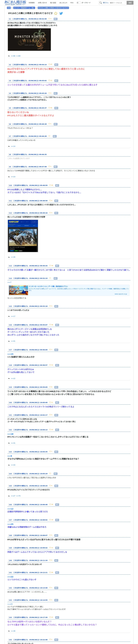
Task: Open Capcom site screenshot in post 12
Action: click(x=23, y=236)
